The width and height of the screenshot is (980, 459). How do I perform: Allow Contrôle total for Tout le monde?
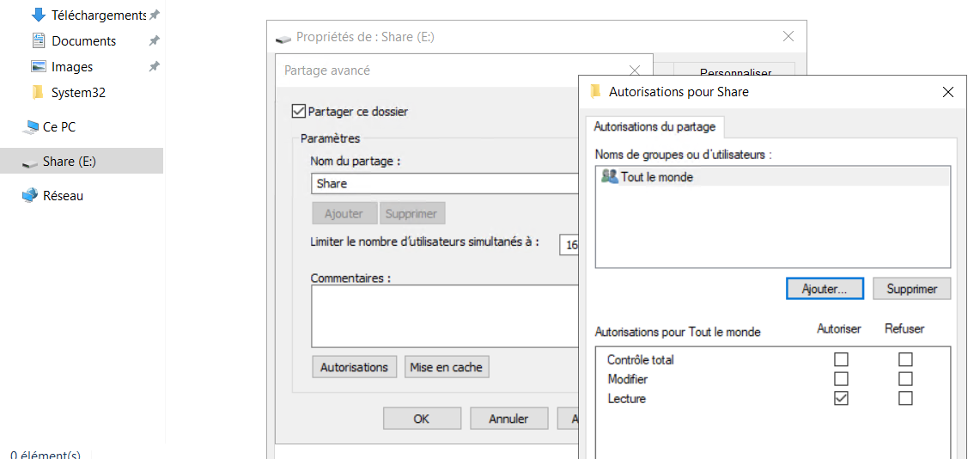(841, 359)
